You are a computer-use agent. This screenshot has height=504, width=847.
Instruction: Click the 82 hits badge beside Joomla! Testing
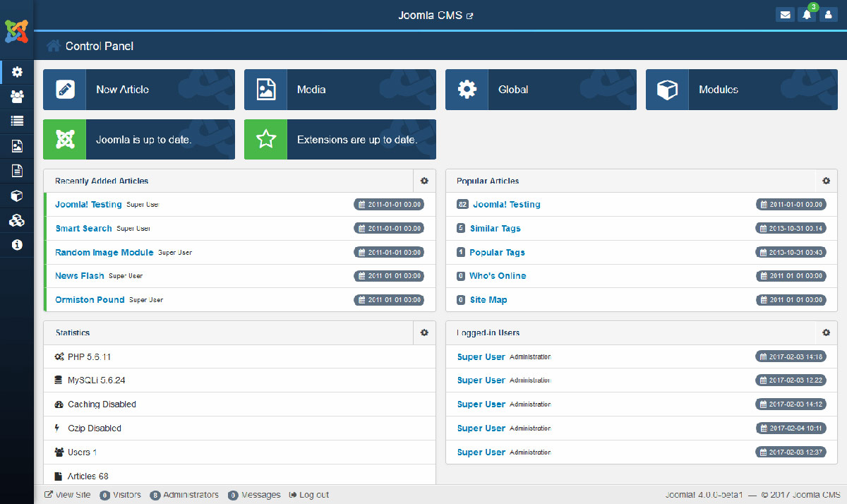[462, 205]
